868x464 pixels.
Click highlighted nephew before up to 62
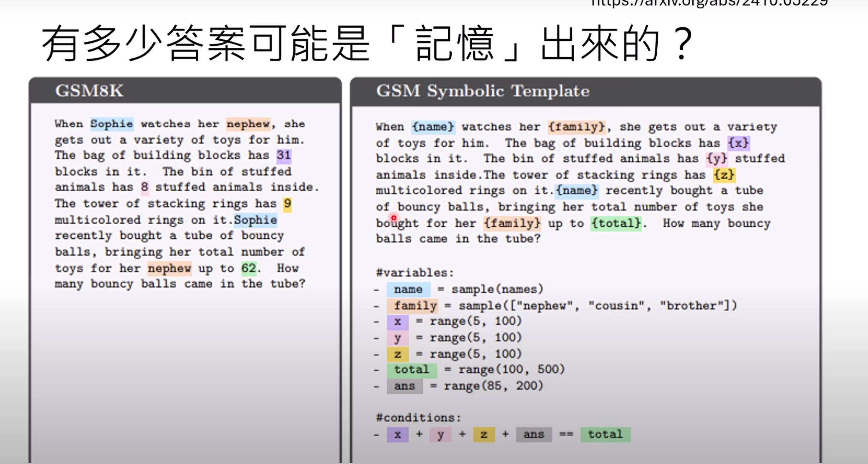pos(169,268)
